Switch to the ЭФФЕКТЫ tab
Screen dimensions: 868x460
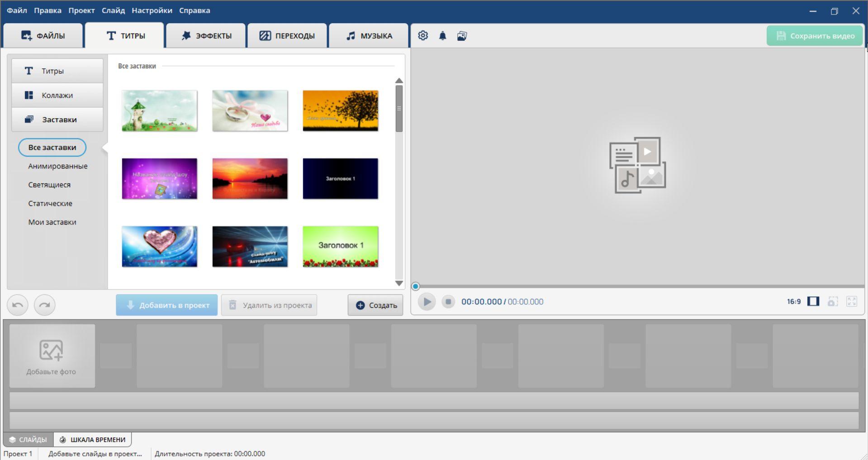(x=206, y=36)
